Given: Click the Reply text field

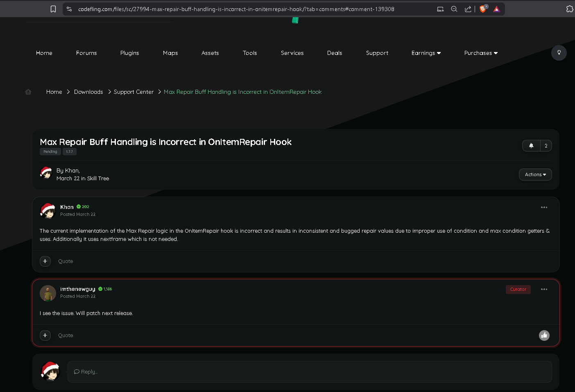Looking at the screenshot, I should 309,372.
